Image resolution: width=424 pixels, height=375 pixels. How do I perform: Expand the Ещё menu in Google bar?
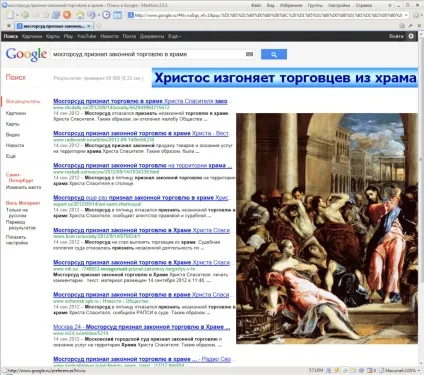click(x=175, y=36)
